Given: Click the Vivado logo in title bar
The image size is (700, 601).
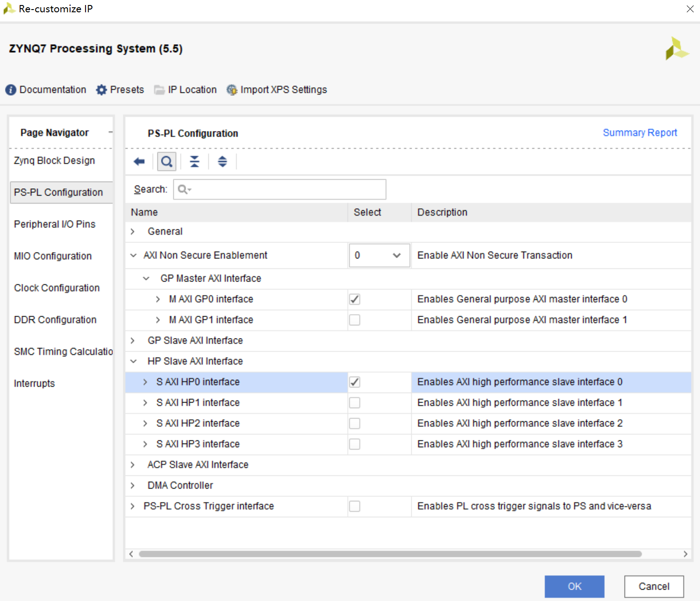Looking at the screenshot, I should coord(9,9).
